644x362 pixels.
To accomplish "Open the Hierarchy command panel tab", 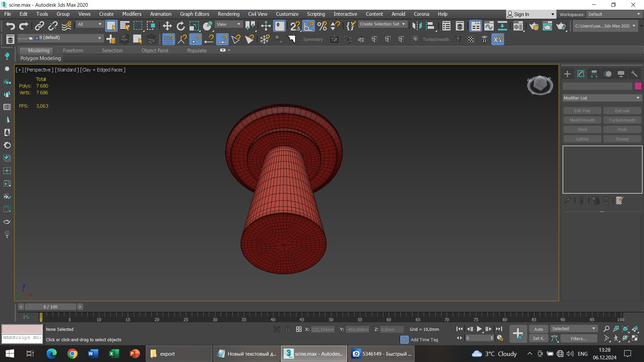I will point(594,74).
